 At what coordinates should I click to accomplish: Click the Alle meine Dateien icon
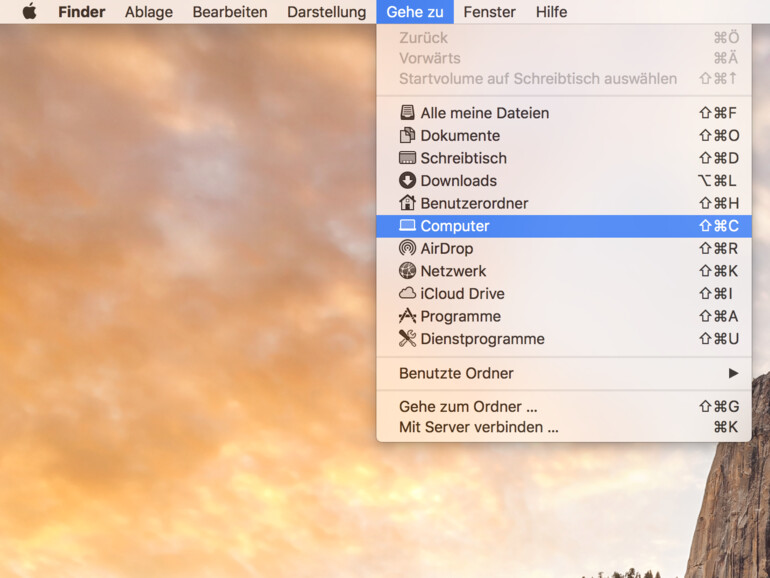(x=407, y=113)
